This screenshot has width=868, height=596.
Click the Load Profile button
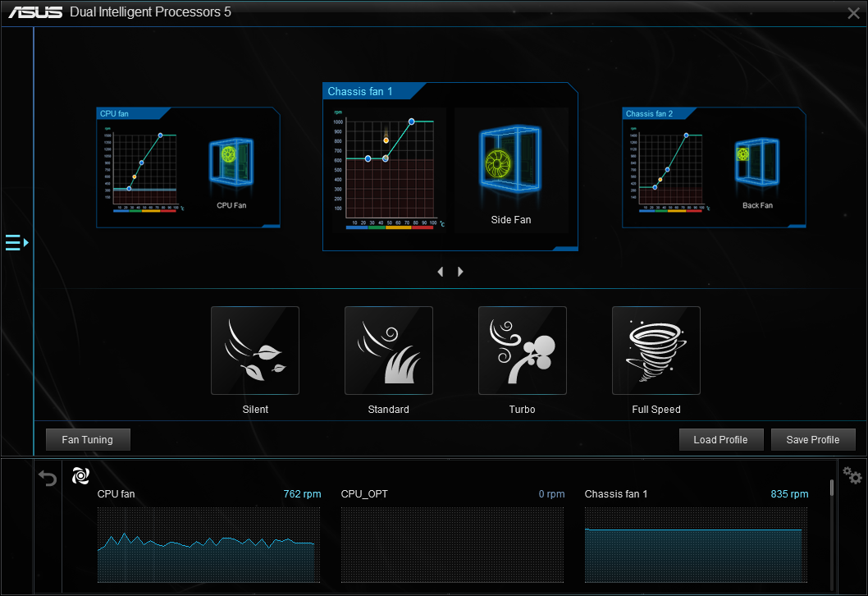(721, 440)
